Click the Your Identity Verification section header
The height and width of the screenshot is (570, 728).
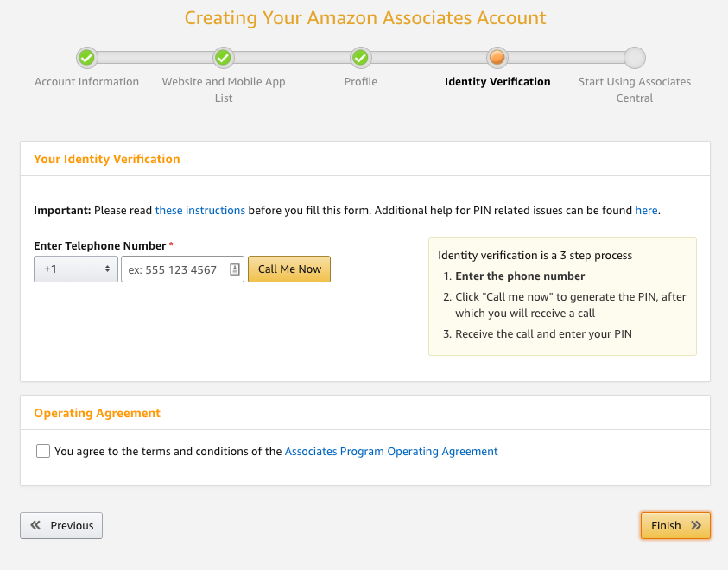(x=106, y=159)
